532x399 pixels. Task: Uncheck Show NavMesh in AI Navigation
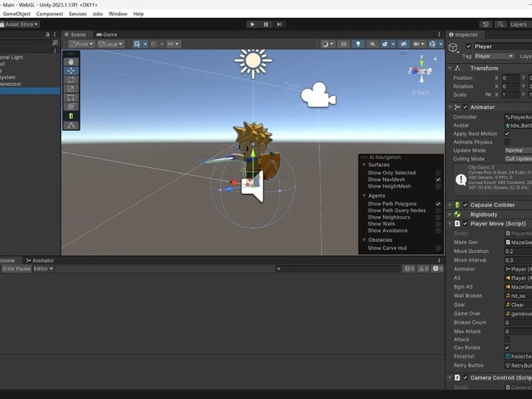click(438, 179)
